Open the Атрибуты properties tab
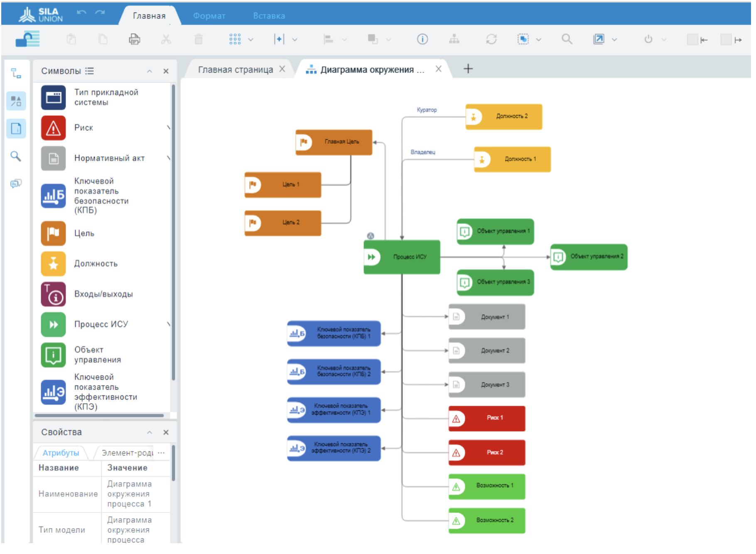756x554 pixels. point(61,453)
